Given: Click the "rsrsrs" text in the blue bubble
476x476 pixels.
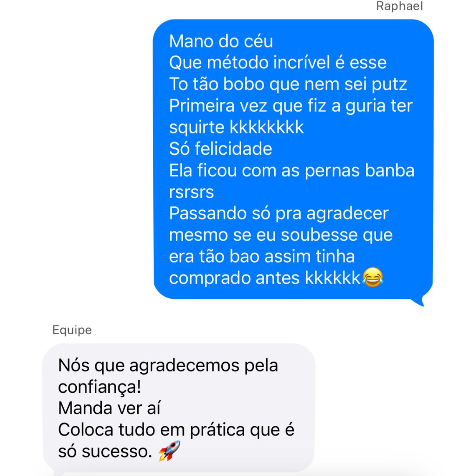Looking at the screenshot, I should (x=191, y=192).
